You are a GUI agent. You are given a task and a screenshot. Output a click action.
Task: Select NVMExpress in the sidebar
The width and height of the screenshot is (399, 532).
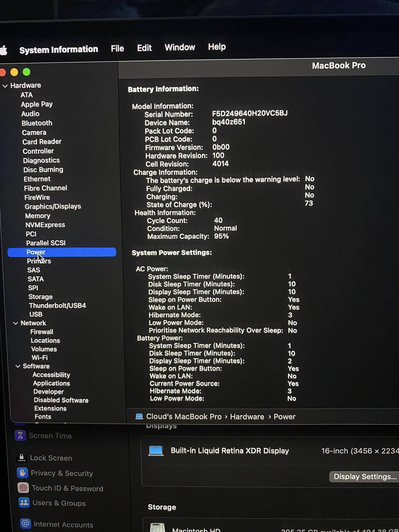click(45, 225)
